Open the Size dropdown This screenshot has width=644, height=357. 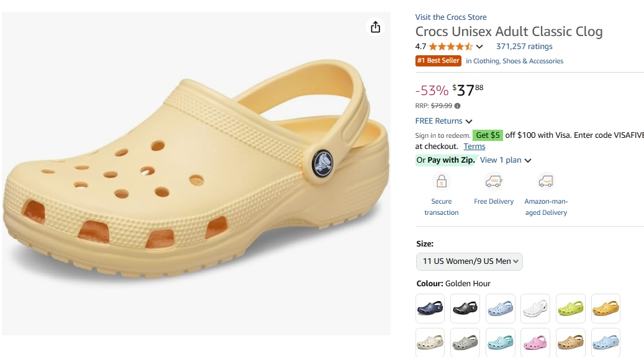click(x=469, y=261)
